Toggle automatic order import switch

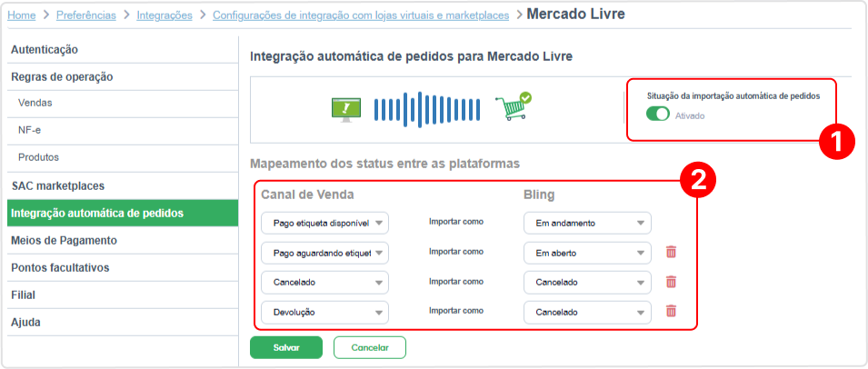click(x=658, y=115)
